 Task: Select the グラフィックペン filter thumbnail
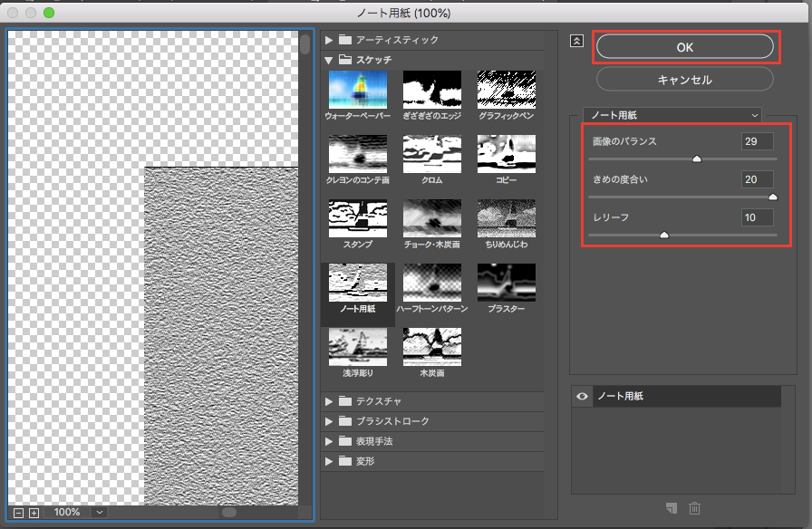[506, 90]
